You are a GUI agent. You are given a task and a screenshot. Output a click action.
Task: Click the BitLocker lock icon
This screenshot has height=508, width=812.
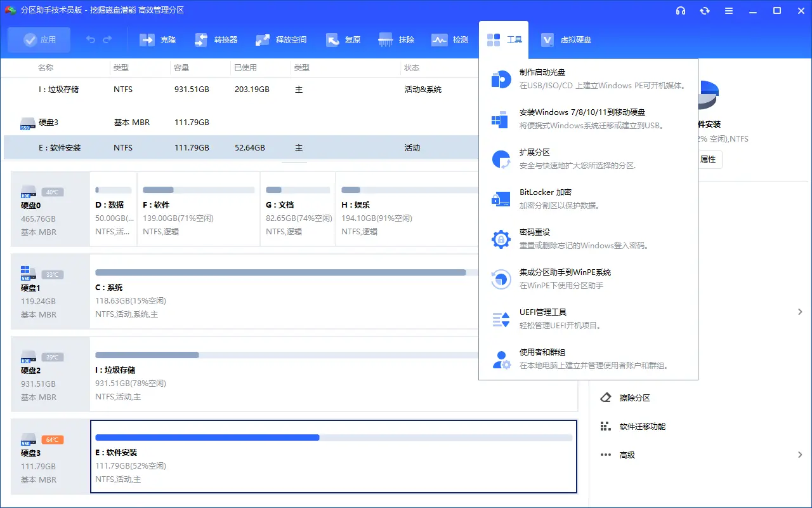[x=501, y=199]
